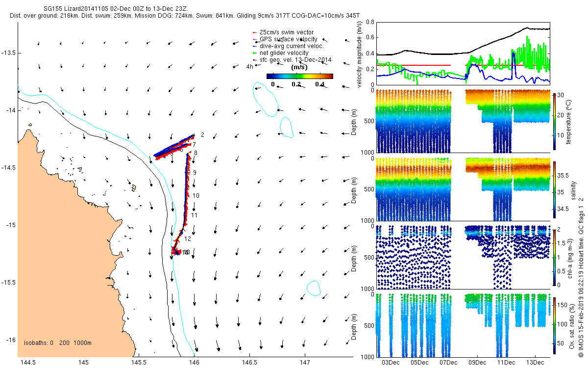Click the '07Dec' date tick label
588x368 pixels.
(x=448, y=363)
